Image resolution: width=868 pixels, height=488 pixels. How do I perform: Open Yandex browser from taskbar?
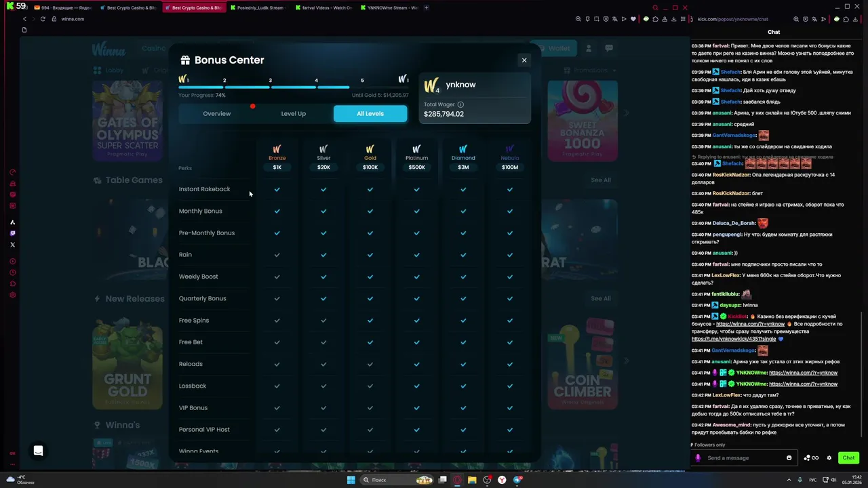coord(502,480)
